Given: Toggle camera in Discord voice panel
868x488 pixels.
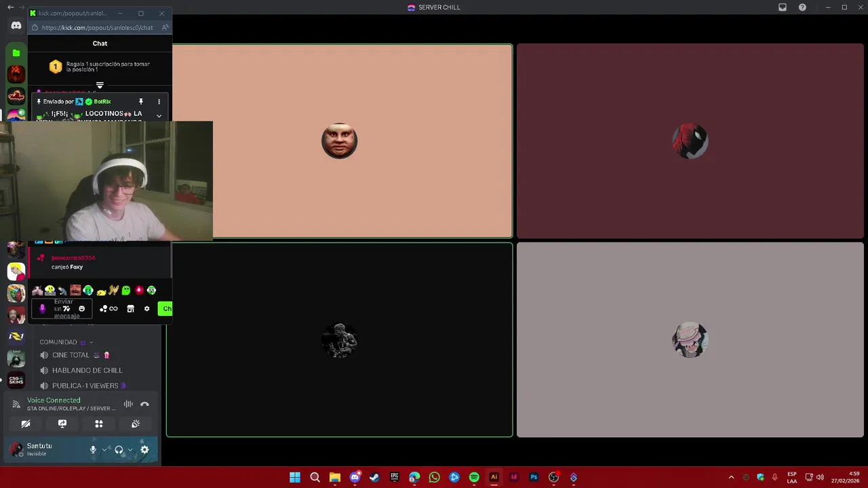Looking at the screenshot, I should [26, 424].
